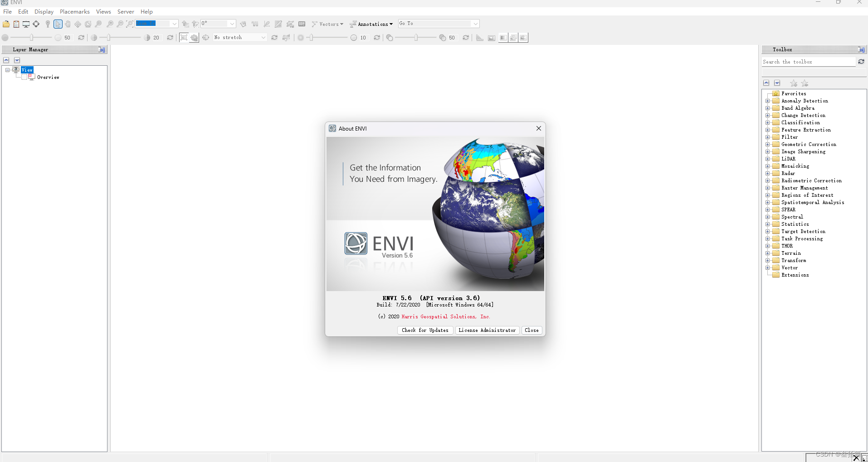Expand the Terrain toolbox folder
This screenshot has height=462, width=868.
click(x=768, y=253)
